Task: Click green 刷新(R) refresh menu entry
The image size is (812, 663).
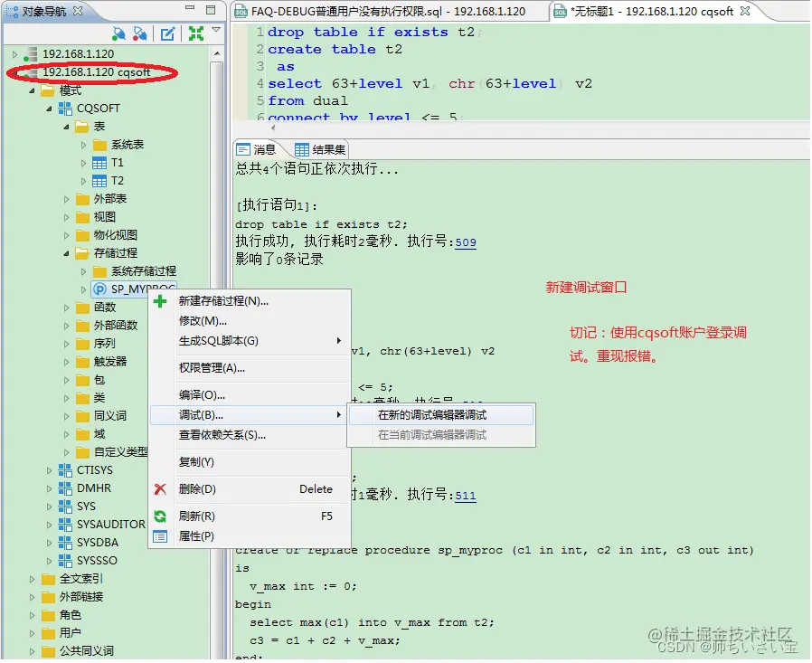Action: (250, 517)
